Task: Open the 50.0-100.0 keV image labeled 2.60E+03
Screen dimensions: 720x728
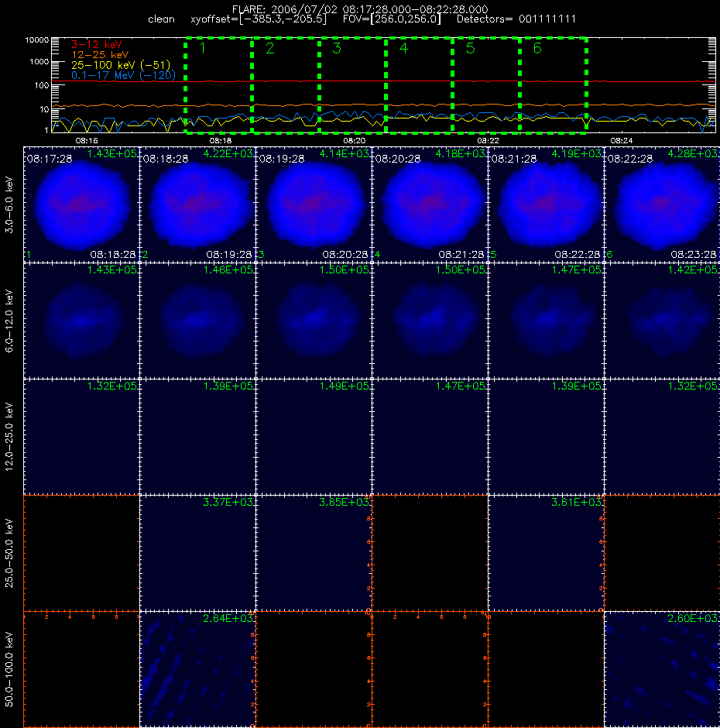Action: (662, 669)
